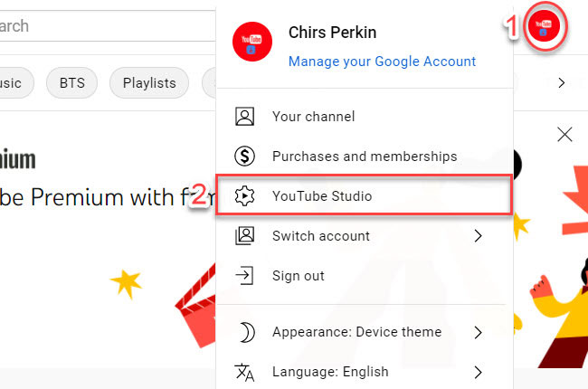This screenshot has height=389, width=588.
Task: Open YouTube Studio from the menu
Action: [x=322, y=195]
